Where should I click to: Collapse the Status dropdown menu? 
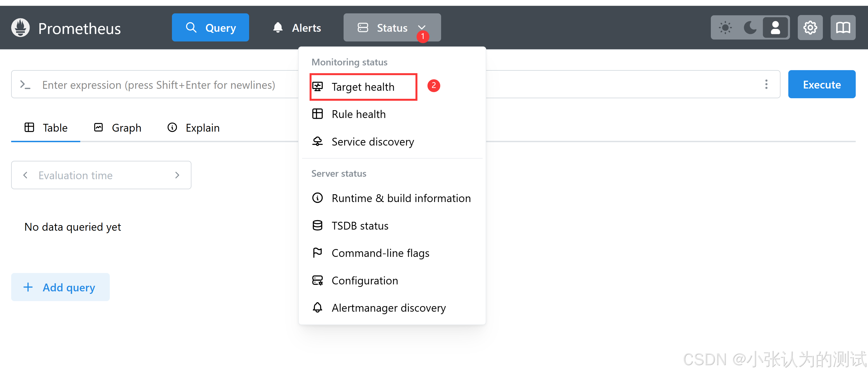(392, 28)
